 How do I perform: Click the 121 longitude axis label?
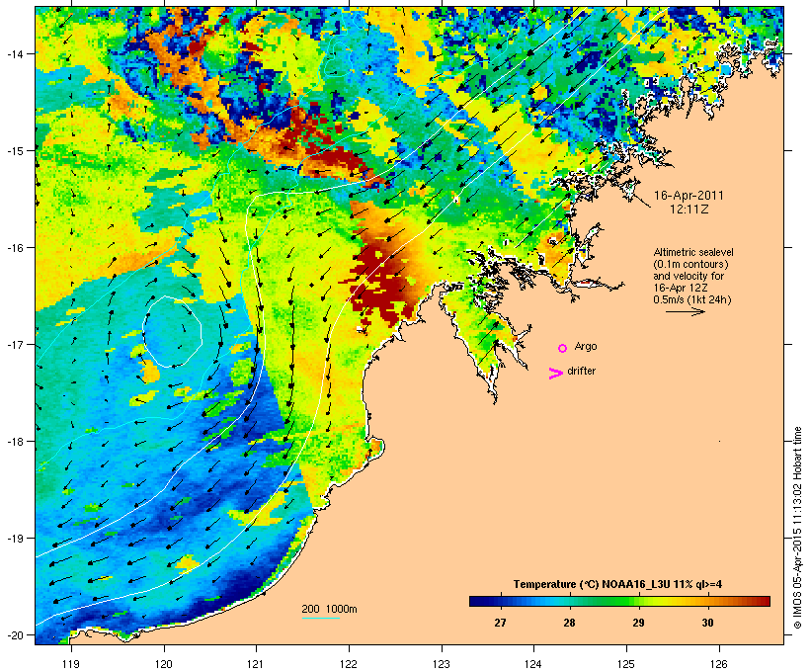coord(256,664)
